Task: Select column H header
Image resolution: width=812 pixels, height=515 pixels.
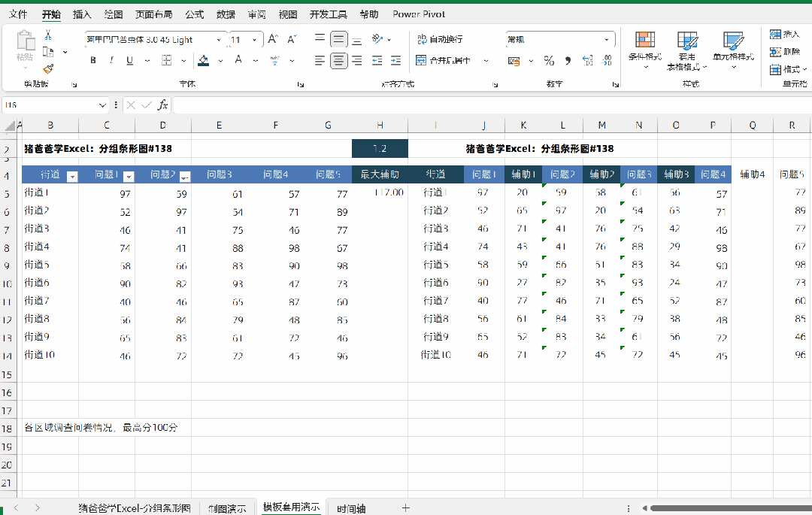Action: 380,126
